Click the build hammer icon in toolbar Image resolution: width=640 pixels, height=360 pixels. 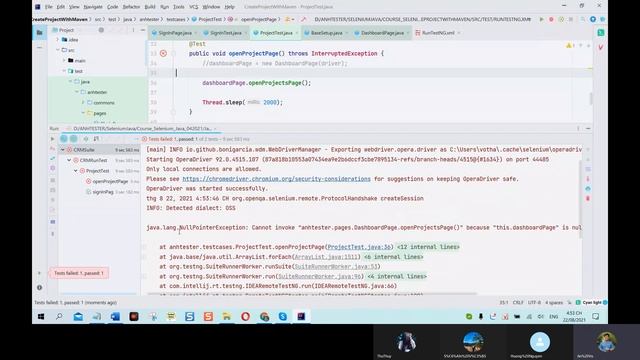[x=303, y=19]
